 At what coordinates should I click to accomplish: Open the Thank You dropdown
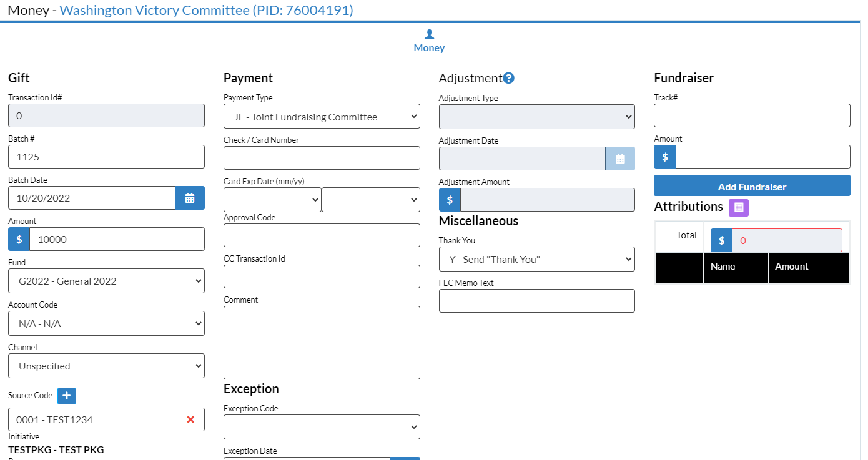pos(537,259)
